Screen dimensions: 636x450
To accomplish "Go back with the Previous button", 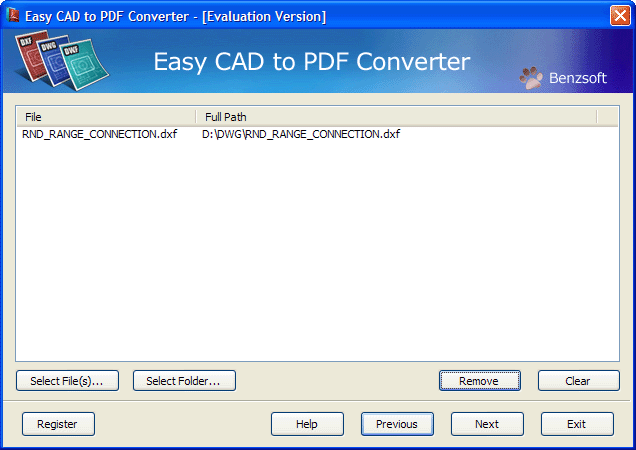I will pos(397,424).
